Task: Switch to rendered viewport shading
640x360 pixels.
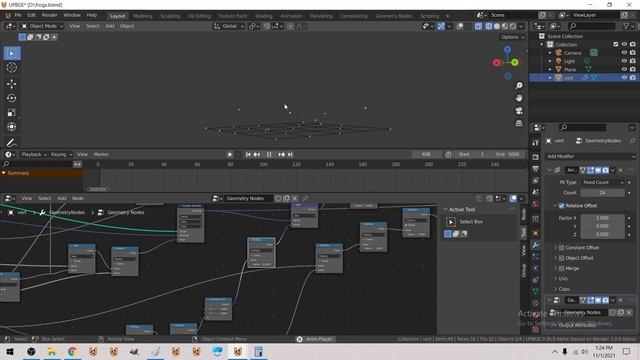Action: [x=513, y=26]
